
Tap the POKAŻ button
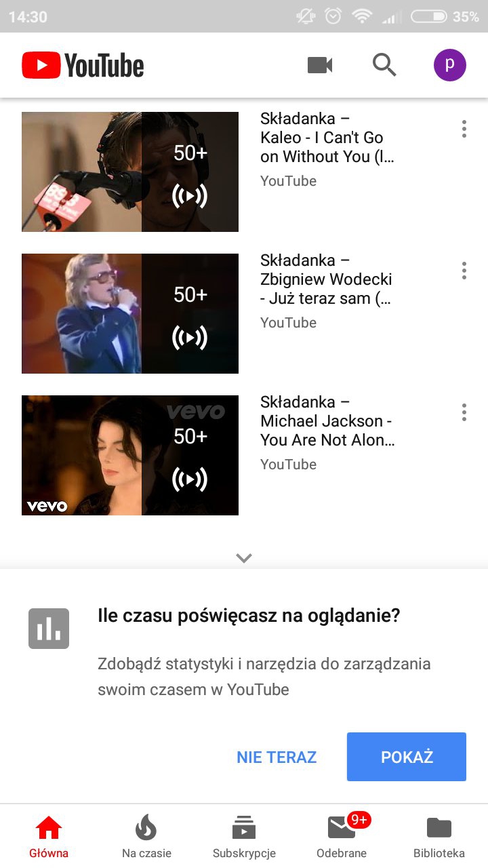pyautogui.click(x=407, y=757)
